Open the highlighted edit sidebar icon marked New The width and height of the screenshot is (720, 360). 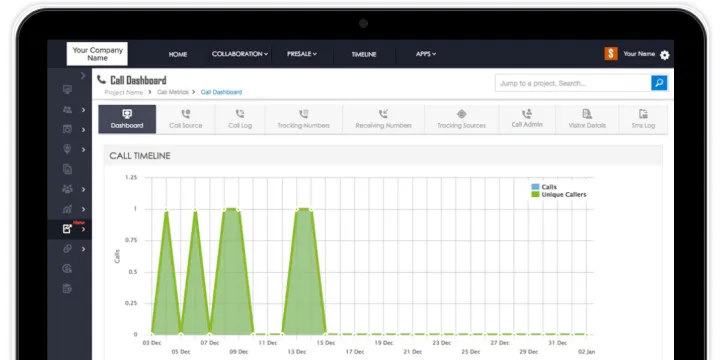click(x=68, y=229)
